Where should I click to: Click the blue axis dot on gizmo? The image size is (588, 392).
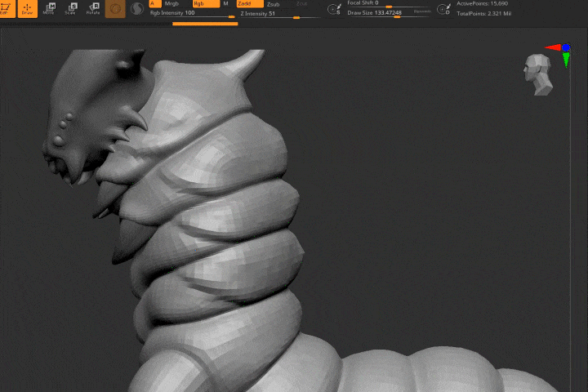[566, 47]
